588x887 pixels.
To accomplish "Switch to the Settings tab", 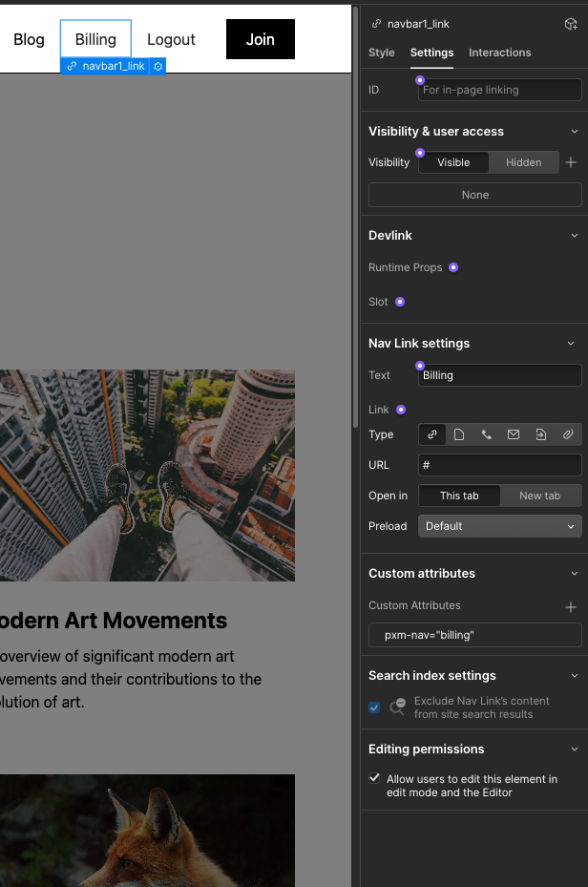I will [432, 53].
